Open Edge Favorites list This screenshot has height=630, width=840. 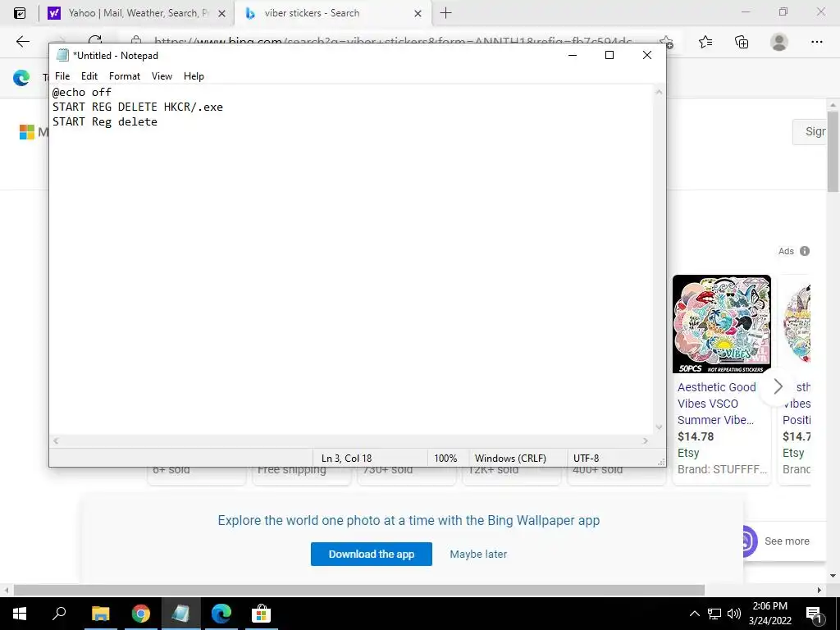pos(705,42)
